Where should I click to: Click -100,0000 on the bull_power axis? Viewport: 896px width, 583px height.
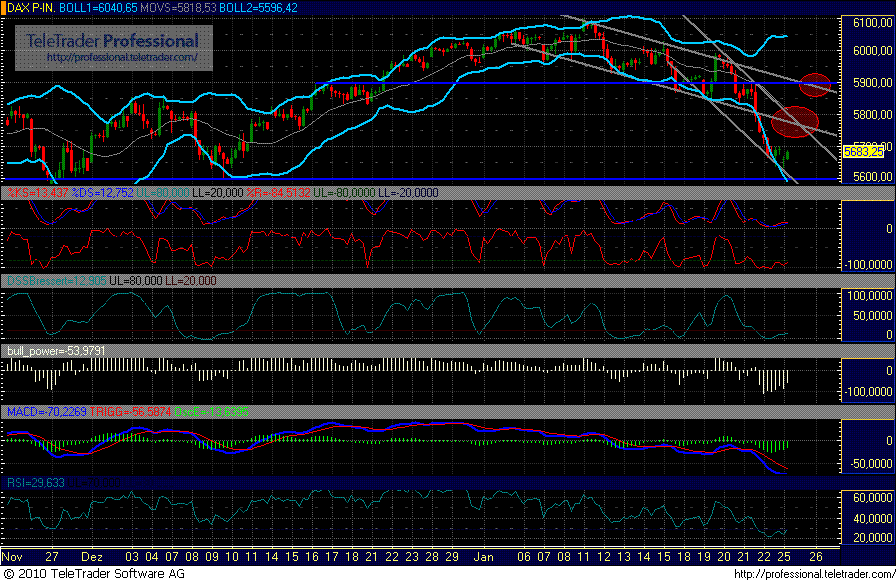tap(867, 392)
